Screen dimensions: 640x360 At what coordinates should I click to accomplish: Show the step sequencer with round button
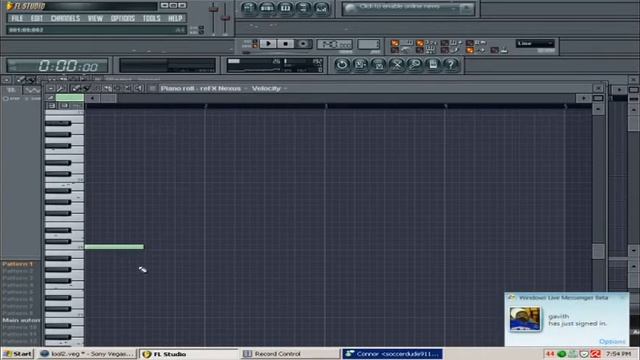(267, 8)
